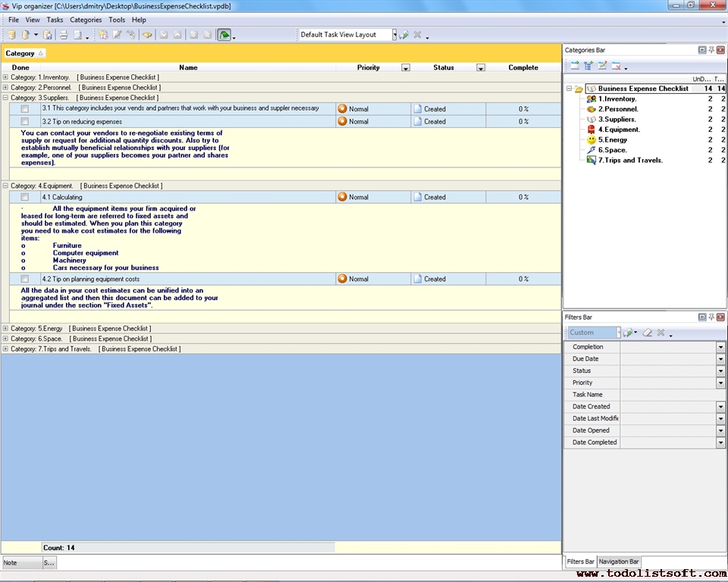The image size is (728, 582).
Task: Click the edit category icon with pencil
Action: pyautogui.click(x=602, y=66)
